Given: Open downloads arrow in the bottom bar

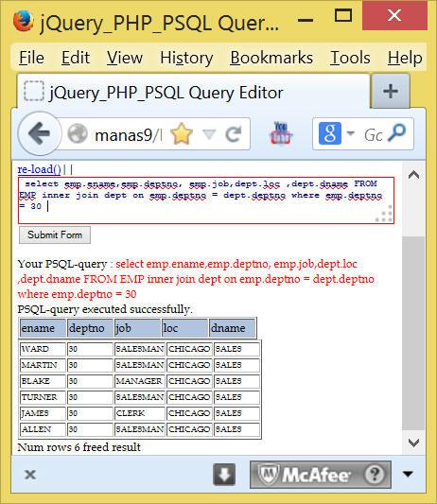Looking at the screenshot, I should pos(224,475).
